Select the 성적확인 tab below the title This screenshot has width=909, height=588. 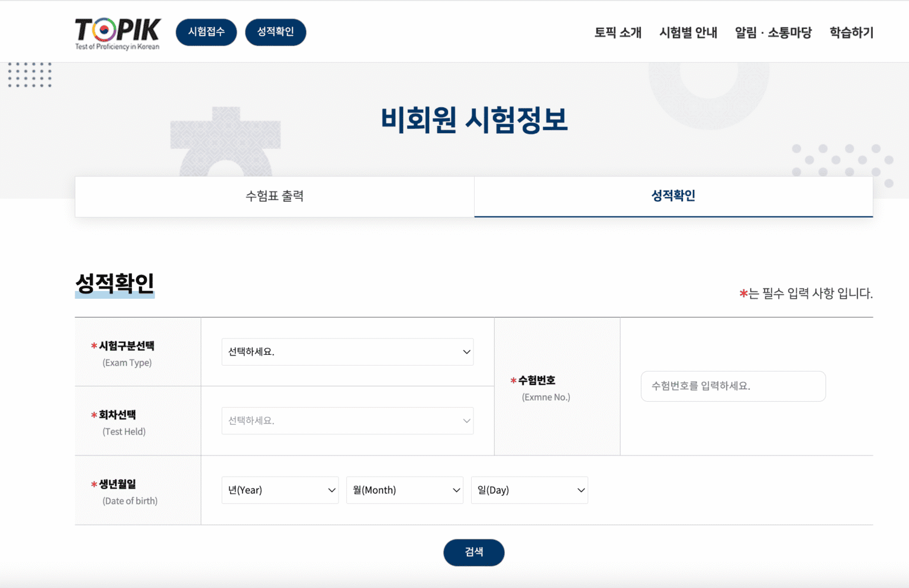[x=673, y=196]
